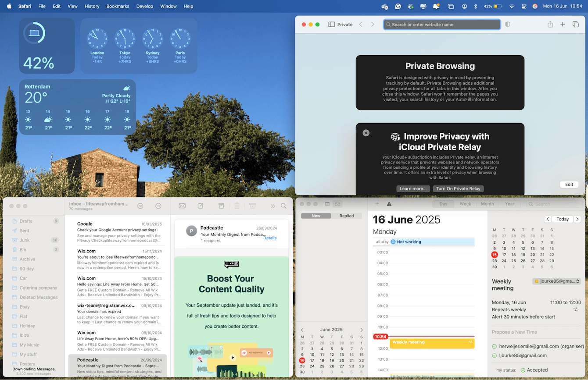
Task: Archive the selected email
Action: tap(222, 205)
